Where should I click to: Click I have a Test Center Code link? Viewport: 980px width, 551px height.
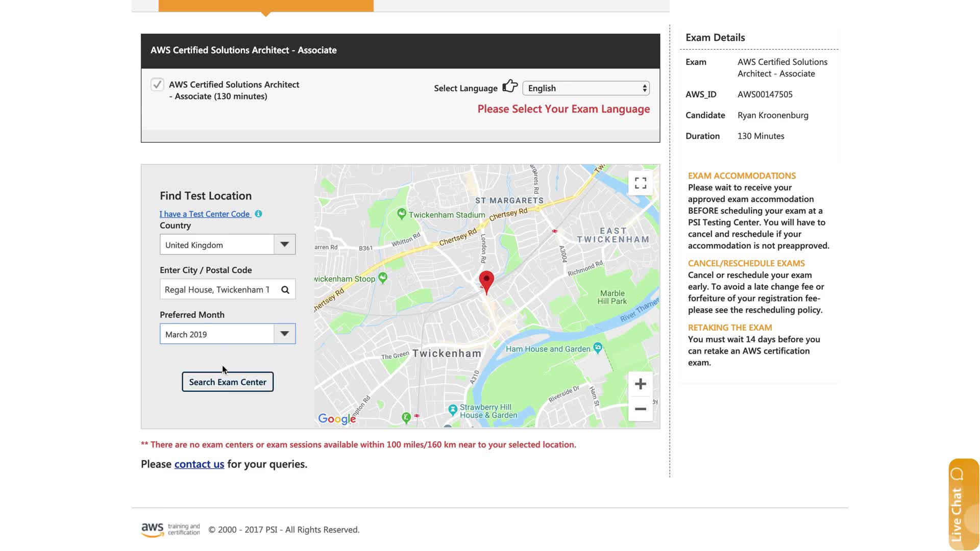[x=205, y=214]
